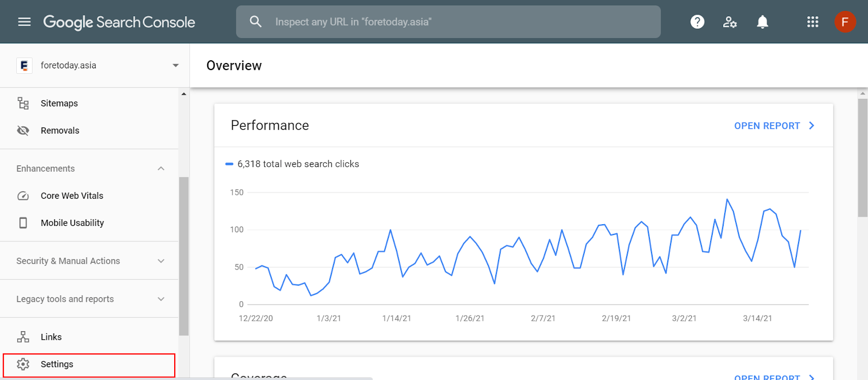The height and width of the screenshot is (380, 868).
Task: Click the Settings gear icon
Action: tap(23, 364)
